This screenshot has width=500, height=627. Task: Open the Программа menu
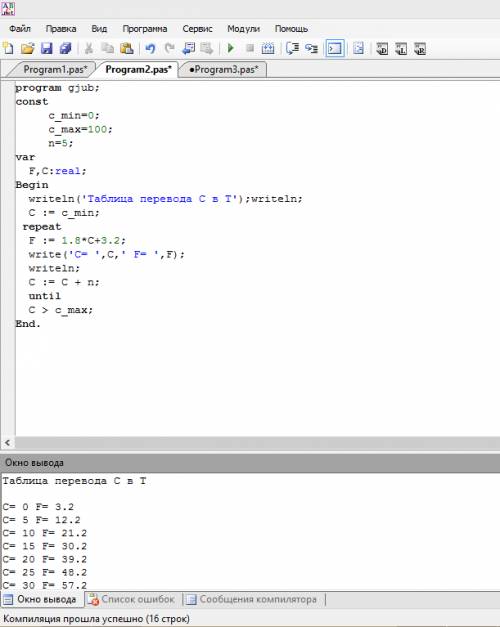145,29
